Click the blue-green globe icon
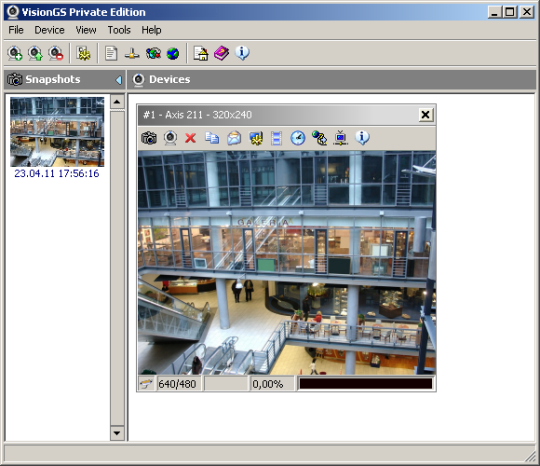540x466 pixels. pyautogui.click(x=173, y=53)
